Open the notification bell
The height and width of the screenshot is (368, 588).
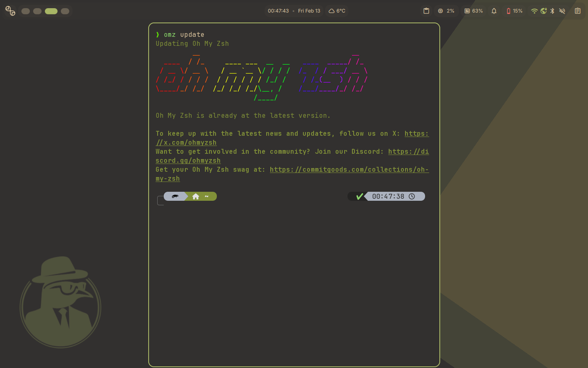point(494,11)
